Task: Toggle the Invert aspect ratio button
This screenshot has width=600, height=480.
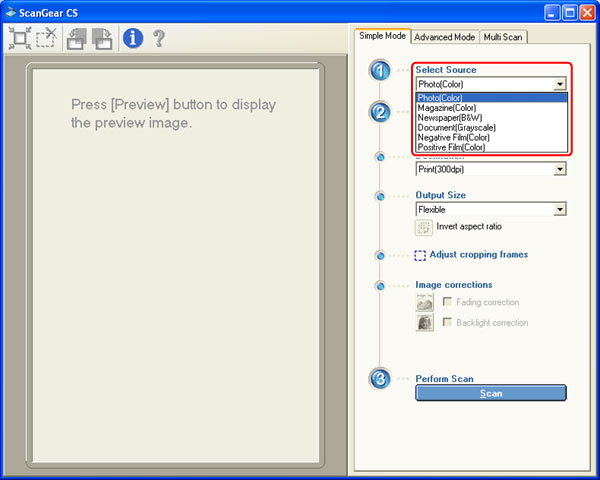Action: pyautogui.click(x=424, y=227)
